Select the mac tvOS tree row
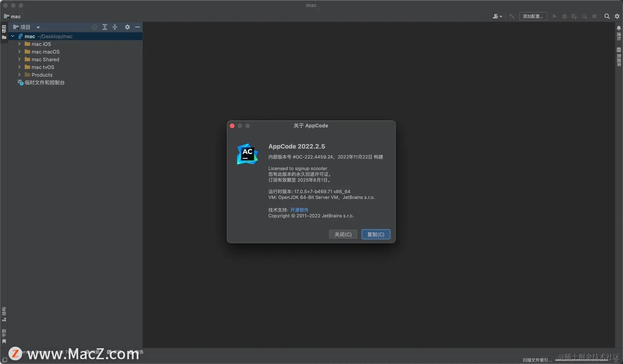The height and width of the screenshot is (364, 623). click(75, 67)
